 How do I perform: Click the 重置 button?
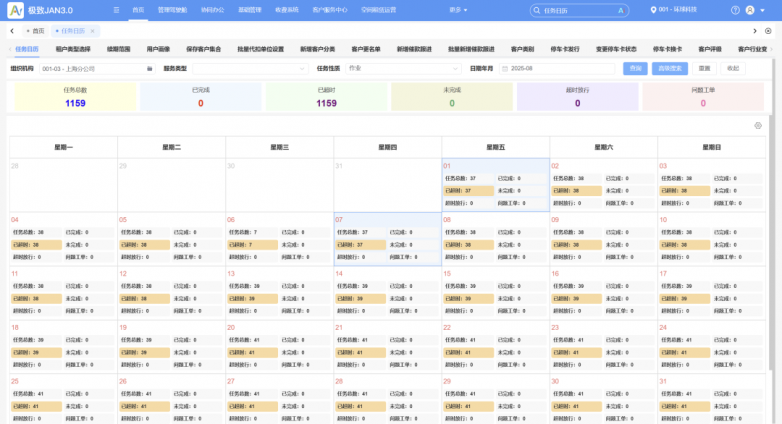[x=705, y=69]
